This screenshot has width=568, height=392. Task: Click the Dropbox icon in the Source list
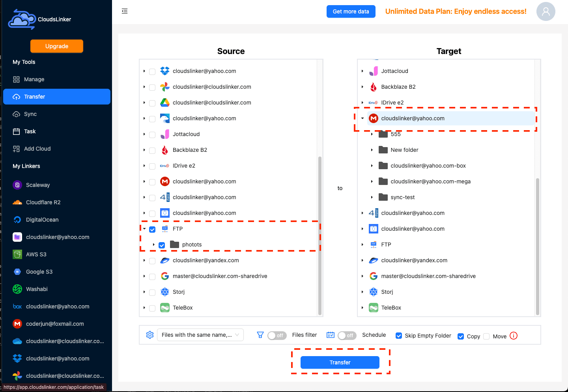[x=165, y=71]
